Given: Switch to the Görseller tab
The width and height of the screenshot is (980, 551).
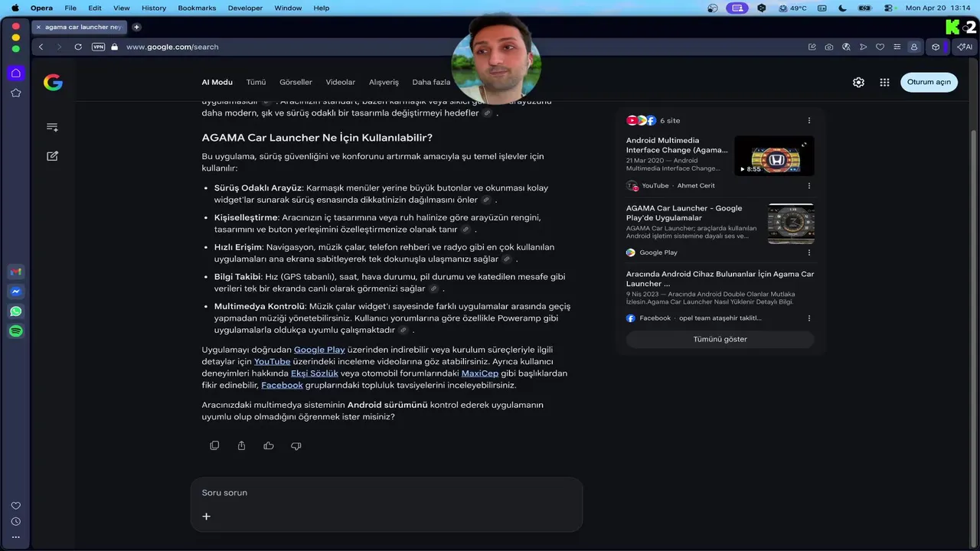Looking at the screenshot, I should tap(296, 82).
